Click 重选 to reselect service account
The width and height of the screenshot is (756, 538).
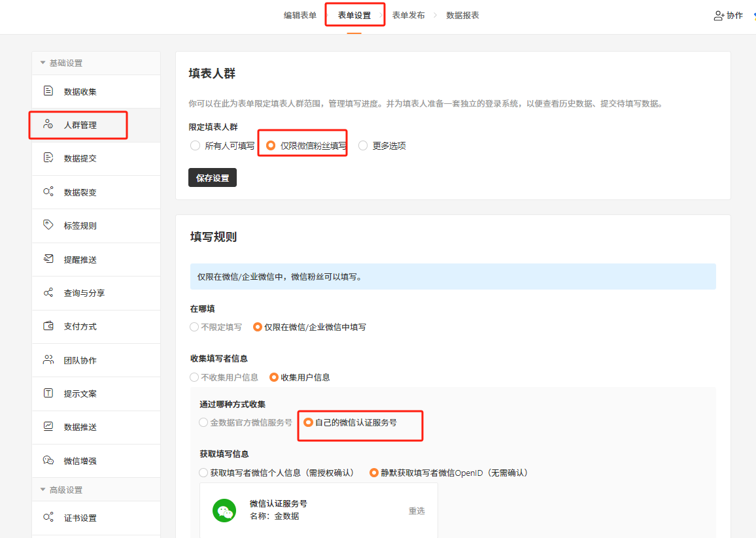(x=417, y=511)
